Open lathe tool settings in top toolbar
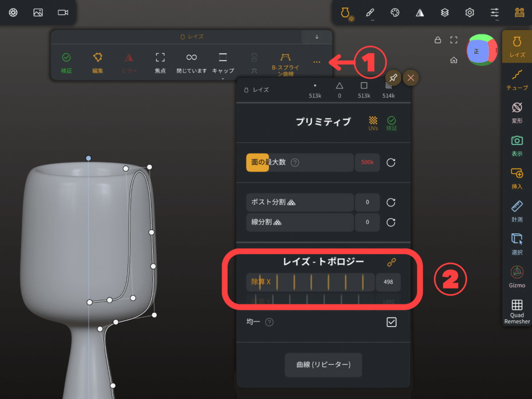Image resolution: width=532 pixels, height=399 pixels. [345, 13]
